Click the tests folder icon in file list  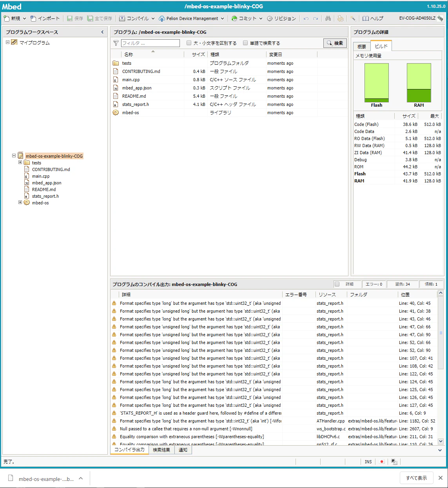click(116, 63)
